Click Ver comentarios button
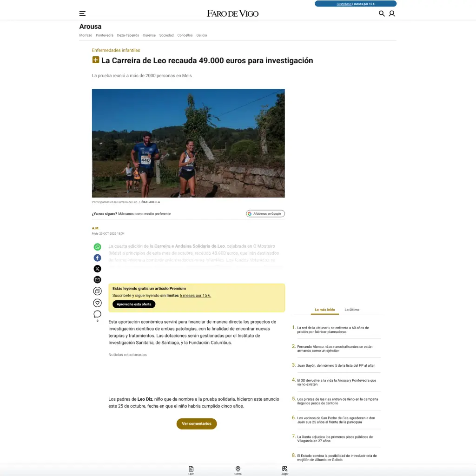 point(197,424)
